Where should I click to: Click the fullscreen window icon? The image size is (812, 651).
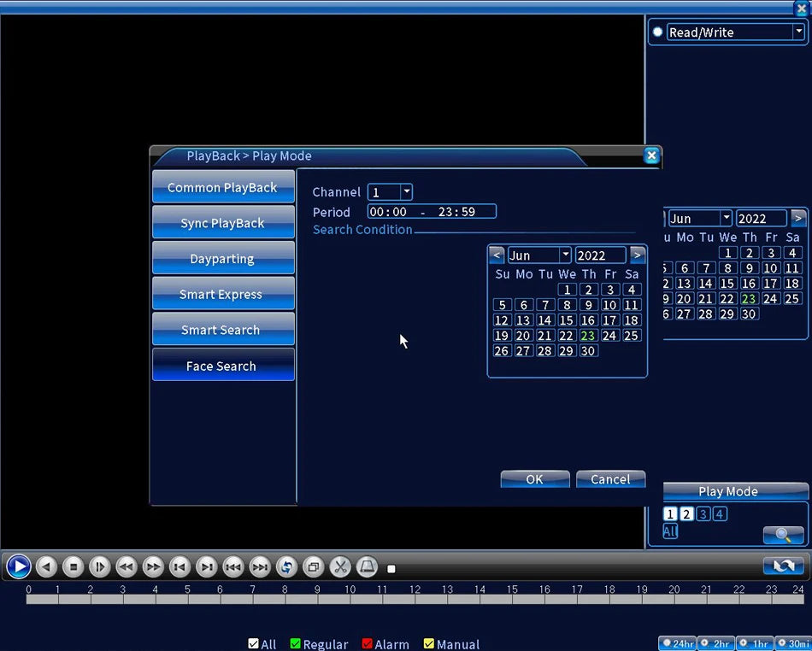click(x=313, y=566)
